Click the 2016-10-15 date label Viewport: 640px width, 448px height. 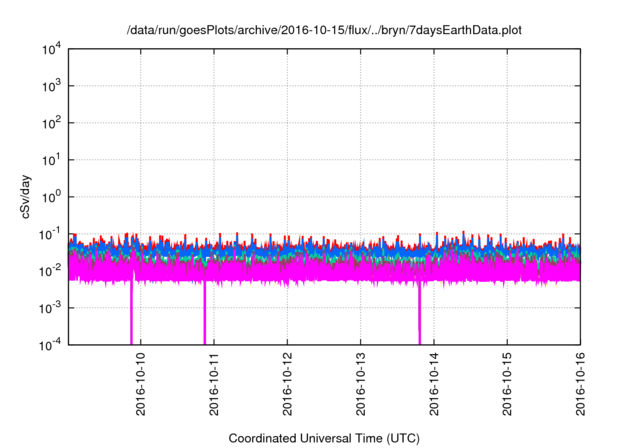coord(507,384)
